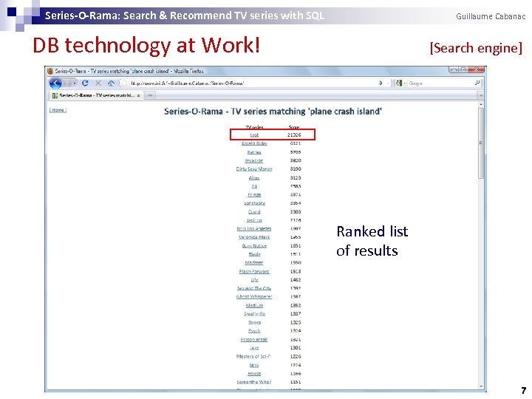Open the Ghost Whisperer link
The width and height of the screenshot is (532, 399).
(254, 296)
